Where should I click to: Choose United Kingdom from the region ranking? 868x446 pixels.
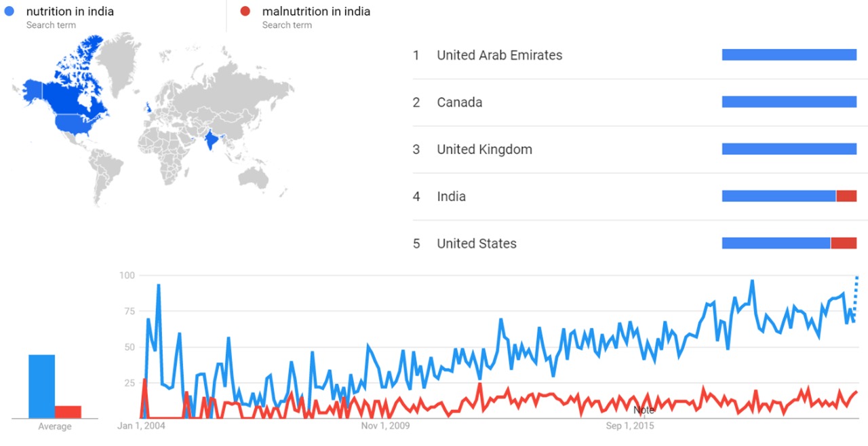[484, 149]
